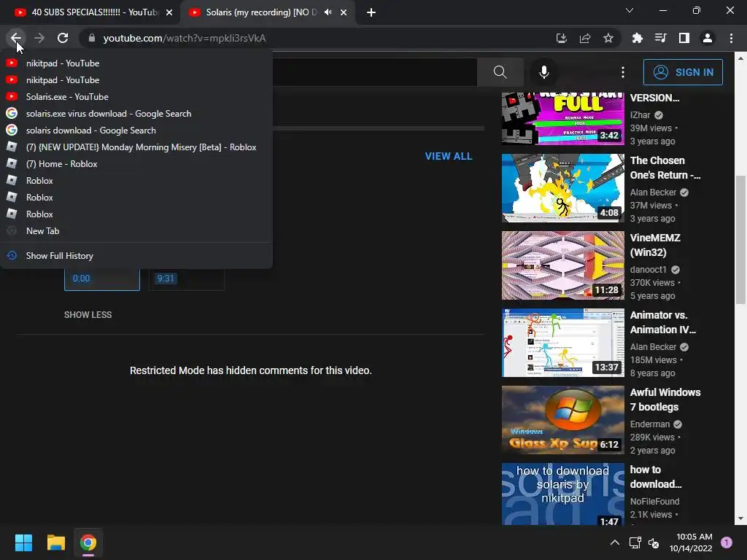Open Show Full History

[136, 256]
